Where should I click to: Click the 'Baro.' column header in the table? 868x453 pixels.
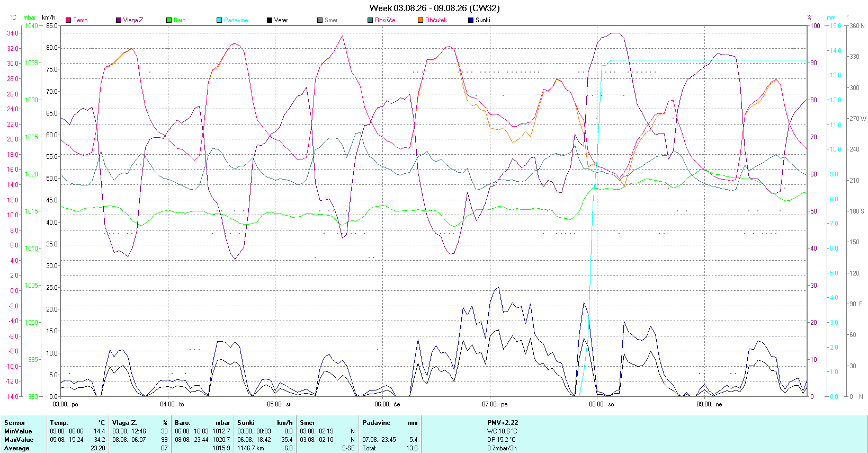point(183,423)
